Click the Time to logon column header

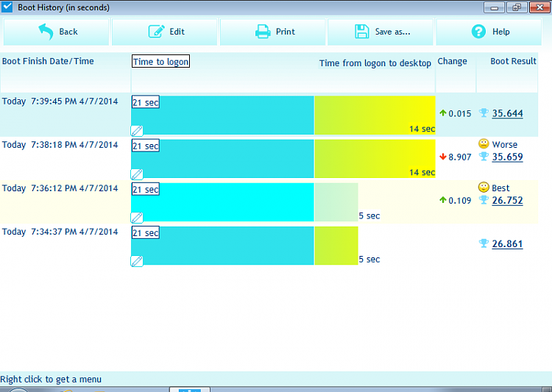[x=161, y=61]
